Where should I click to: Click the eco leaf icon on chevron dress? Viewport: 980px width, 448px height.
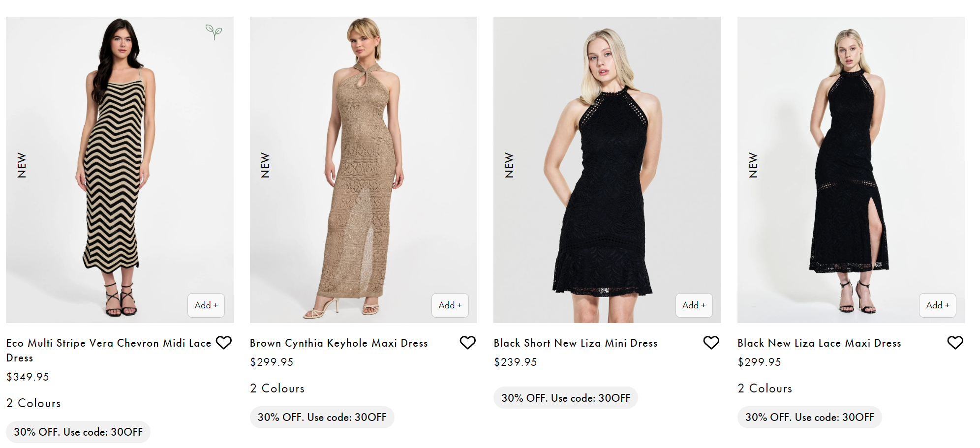pyautogui.click(x=214, y=32)
